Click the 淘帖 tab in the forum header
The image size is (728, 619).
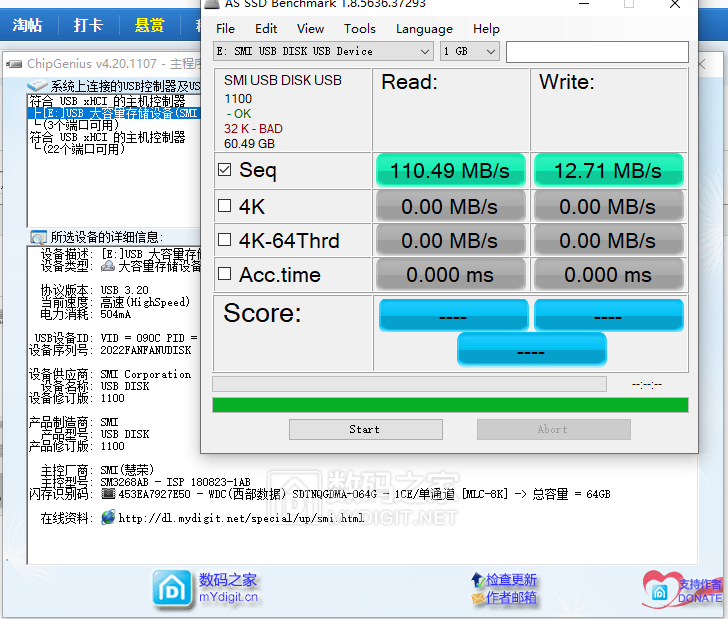(27, 25)
